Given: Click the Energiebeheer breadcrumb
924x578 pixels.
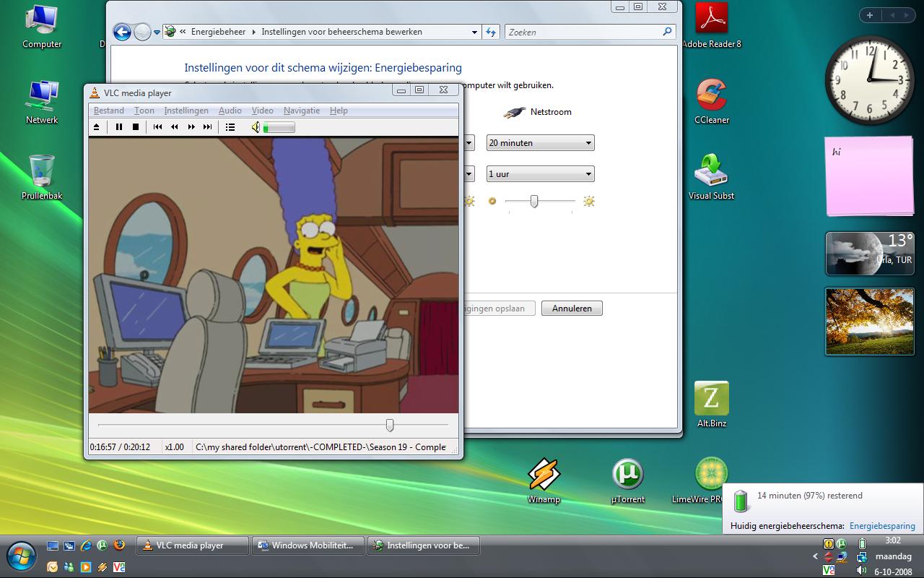Looking at the screenshot, I should tap(218, 32).
